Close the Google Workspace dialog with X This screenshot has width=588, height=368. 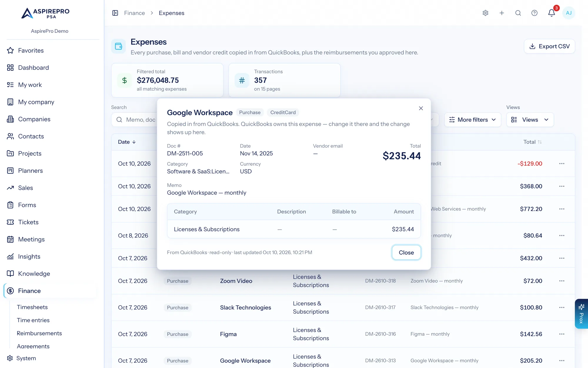pyautogui.click(x=421, y=108)
